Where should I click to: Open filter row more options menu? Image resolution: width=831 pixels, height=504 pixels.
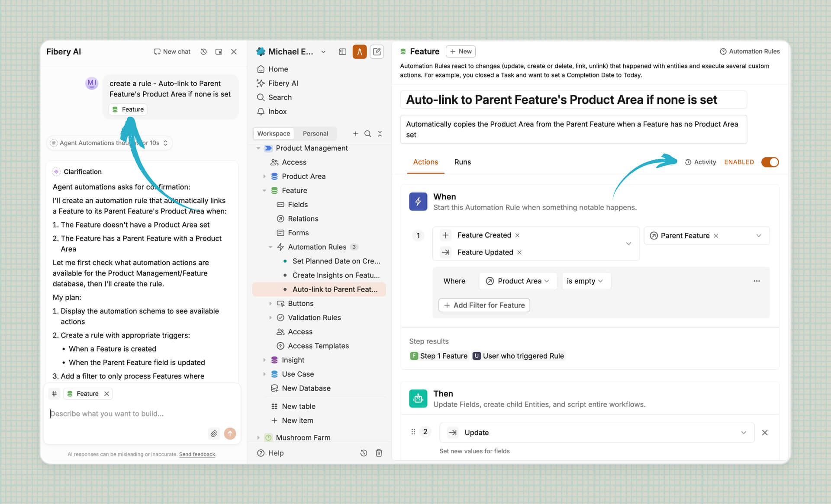tap(757, 281)
